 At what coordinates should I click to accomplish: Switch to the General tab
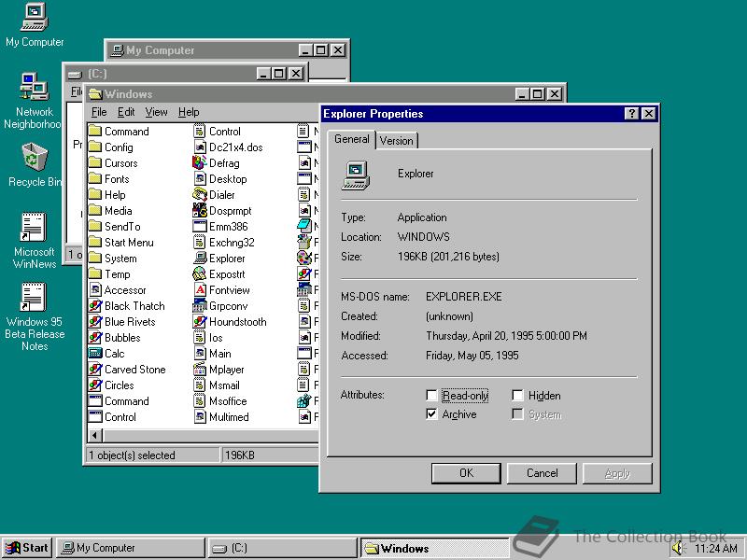[352, 139]
